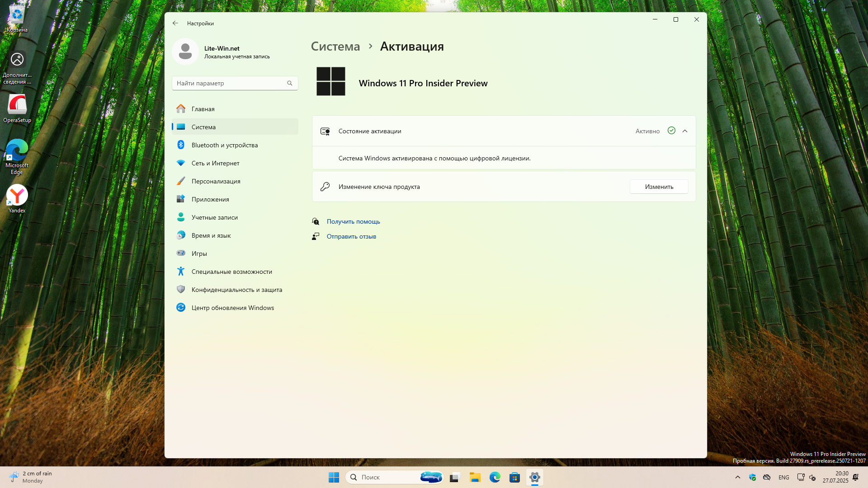
Task: Click the Изменить product key button
Action: [659, 187]
